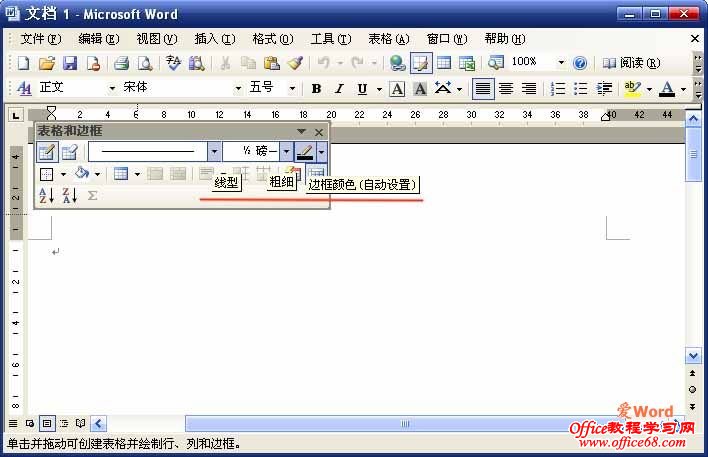708x457 pixels.
Task: Create a new blank document
Action: 23,63
